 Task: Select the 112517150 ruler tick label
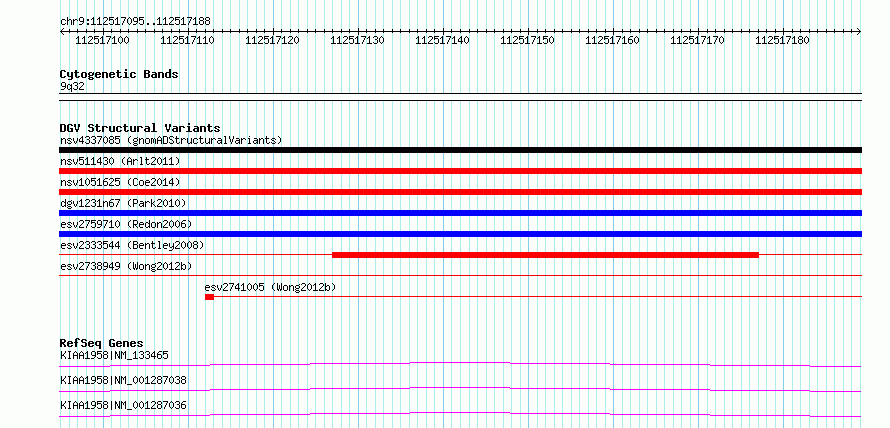coord(527,40)
